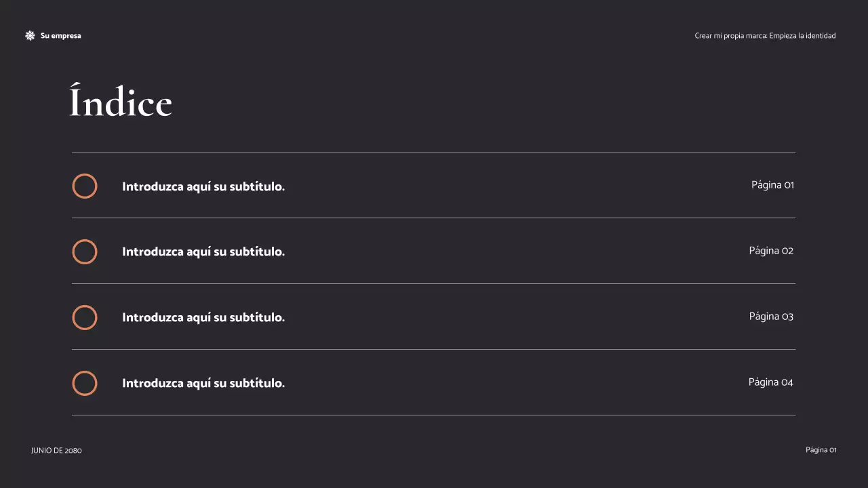Select the fourth subtitle entry text
The image size is (868, 488).
pos(203,384)
